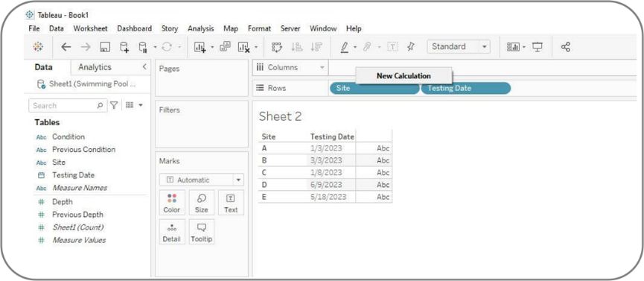The width and height of the screenshot is (644, 281).
Task: Open the Show Me chart cards icon
Action: (513, 47)
